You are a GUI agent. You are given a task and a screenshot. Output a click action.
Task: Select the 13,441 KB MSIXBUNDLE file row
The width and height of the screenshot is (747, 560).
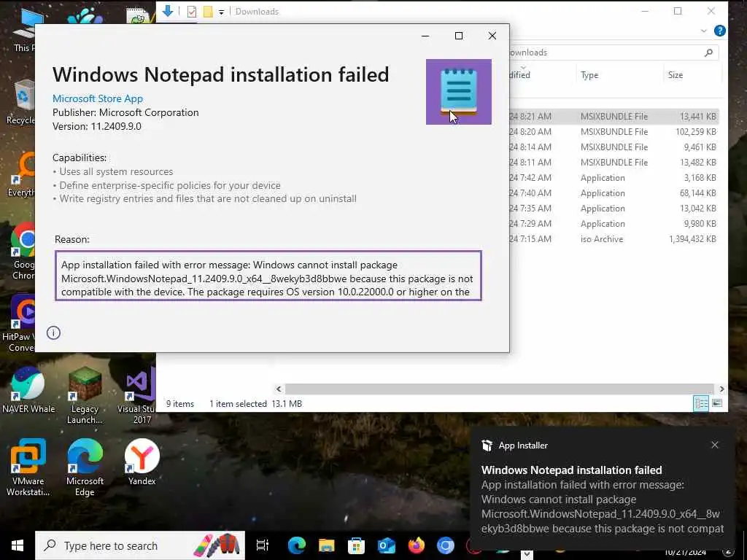point(614,116)
